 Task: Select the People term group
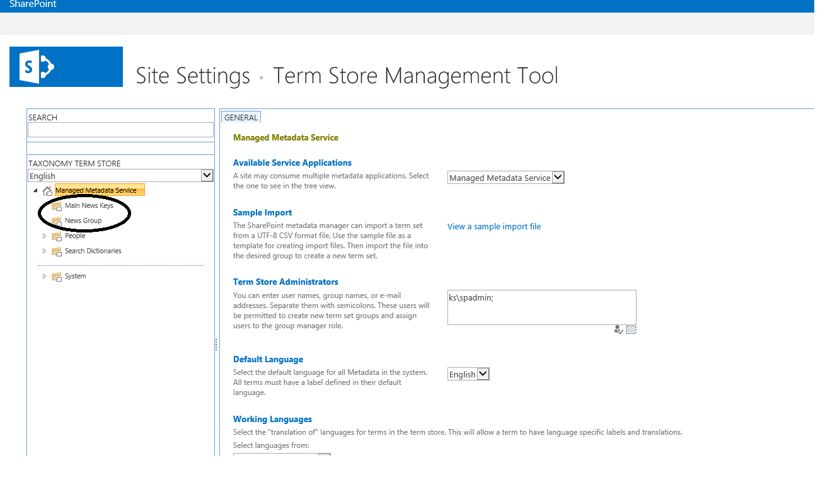75,236
